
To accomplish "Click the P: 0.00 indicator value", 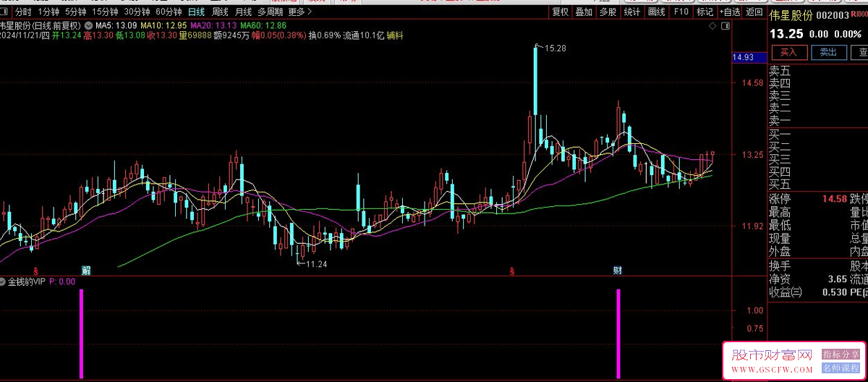I will (62, 281).
